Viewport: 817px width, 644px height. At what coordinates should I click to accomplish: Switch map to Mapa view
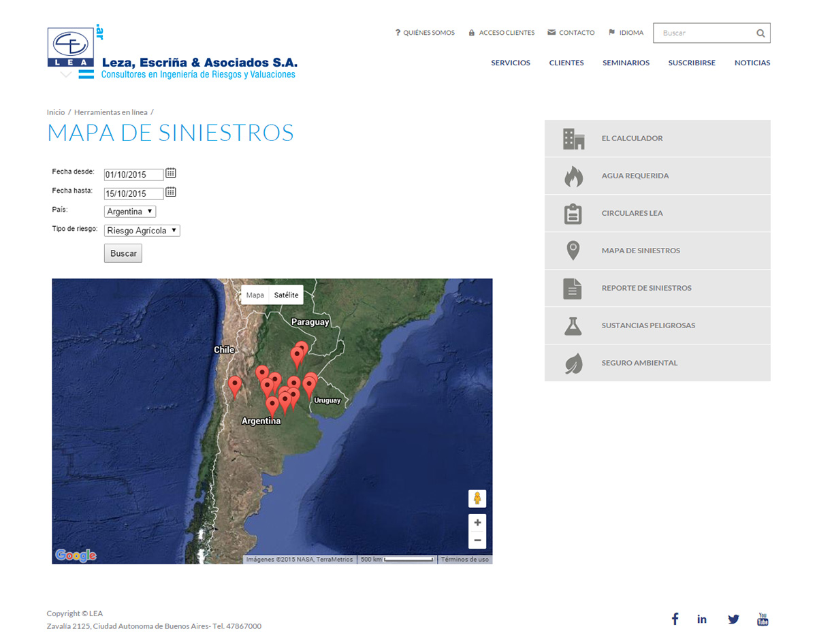click(255, 295)
